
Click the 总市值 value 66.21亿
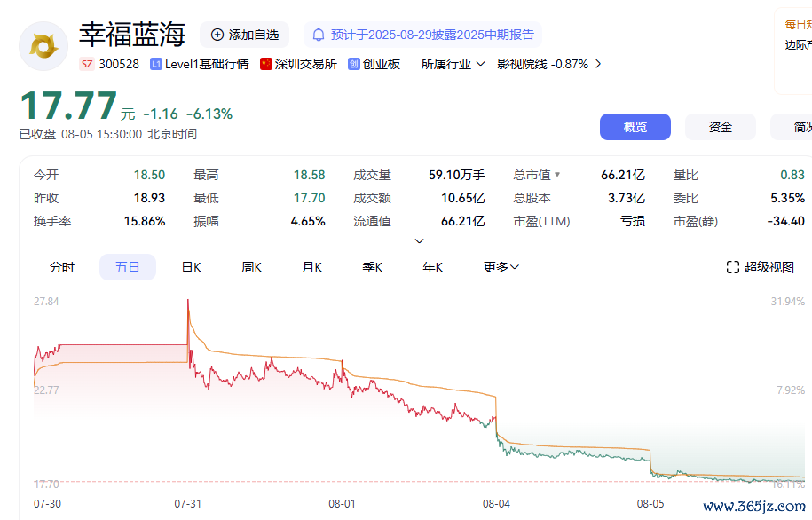(x=623, y=175)
